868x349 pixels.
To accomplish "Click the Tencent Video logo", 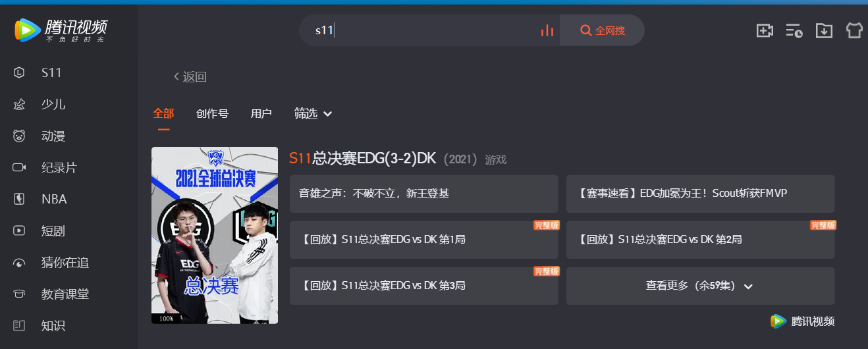I will (61, 30).
